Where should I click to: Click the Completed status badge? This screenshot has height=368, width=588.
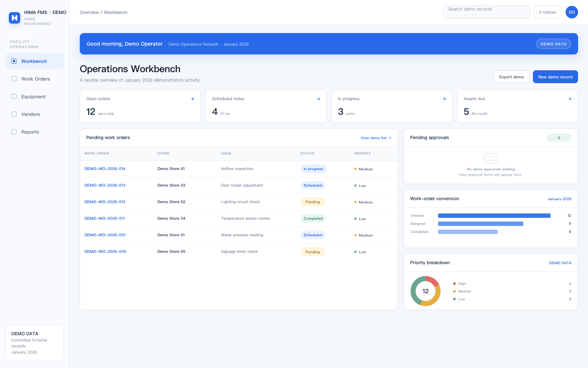point(313,219)
